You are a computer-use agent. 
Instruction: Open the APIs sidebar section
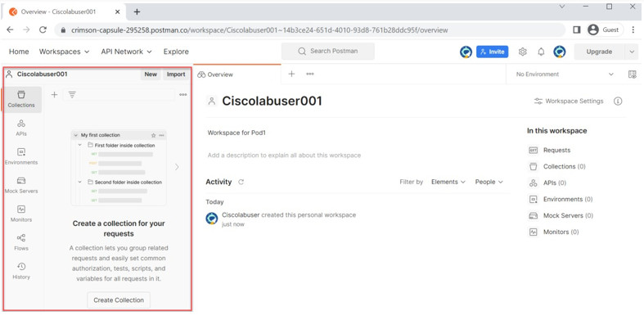point(21,128)
